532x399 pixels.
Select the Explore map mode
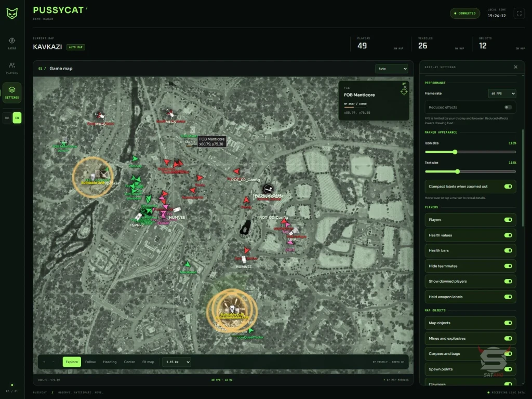[x=72, y=362]
